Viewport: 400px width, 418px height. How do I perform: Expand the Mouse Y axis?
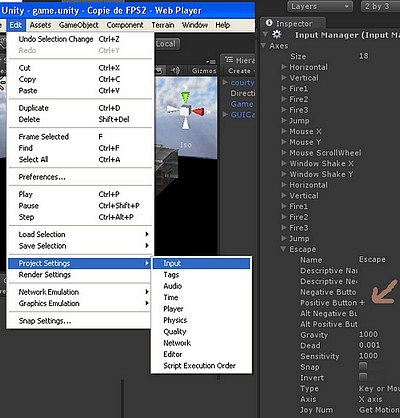pos(284,142)
